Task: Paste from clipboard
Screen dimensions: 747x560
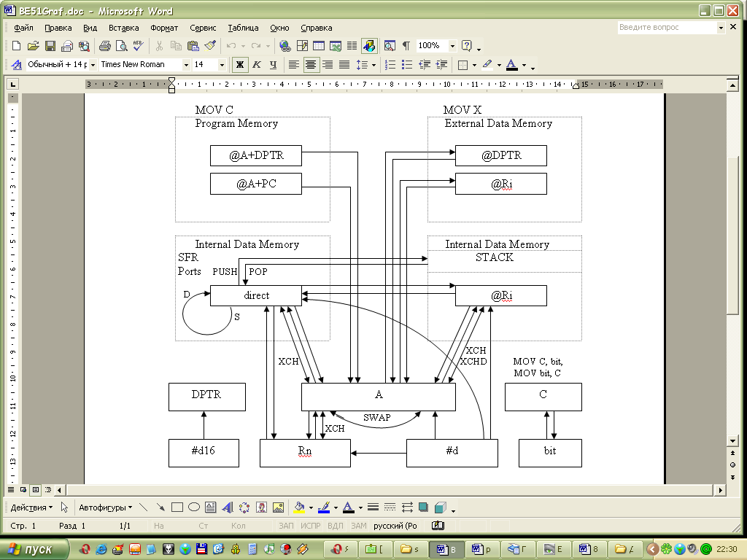Action: pyautogui.click(x=193, y=46)
